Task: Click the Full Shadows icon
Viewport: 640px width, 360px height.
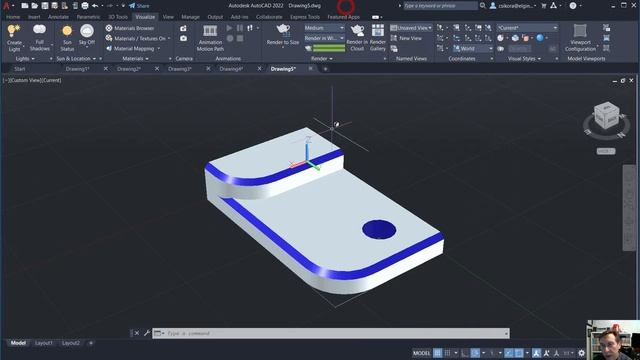Action: click(39, 30)
